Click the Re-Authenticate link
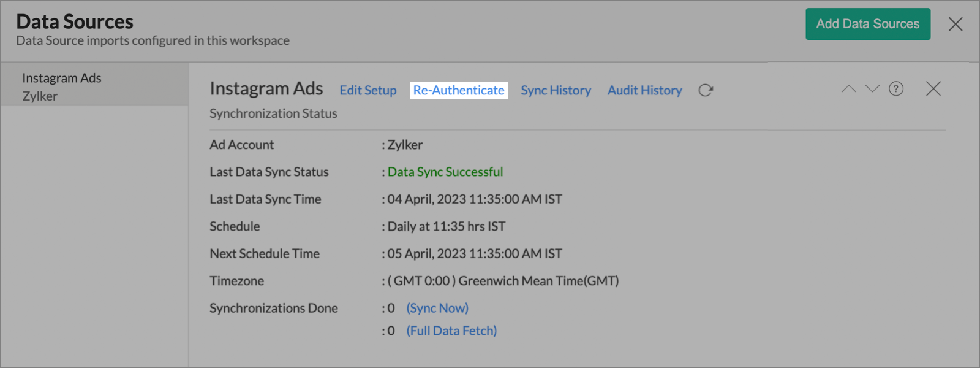This screenshot has height=368, width=980. pos(459,90)
